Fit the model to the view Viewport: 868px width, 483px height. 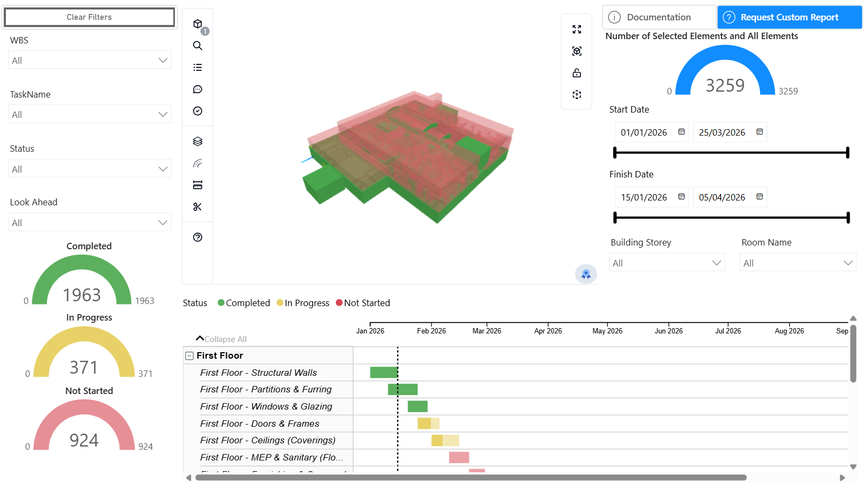[x=577, y=51]
